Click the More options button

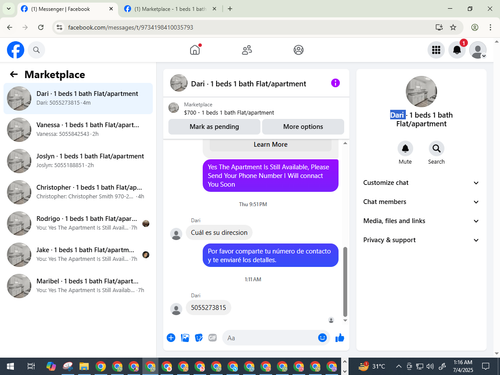click(x=303, y=127)
